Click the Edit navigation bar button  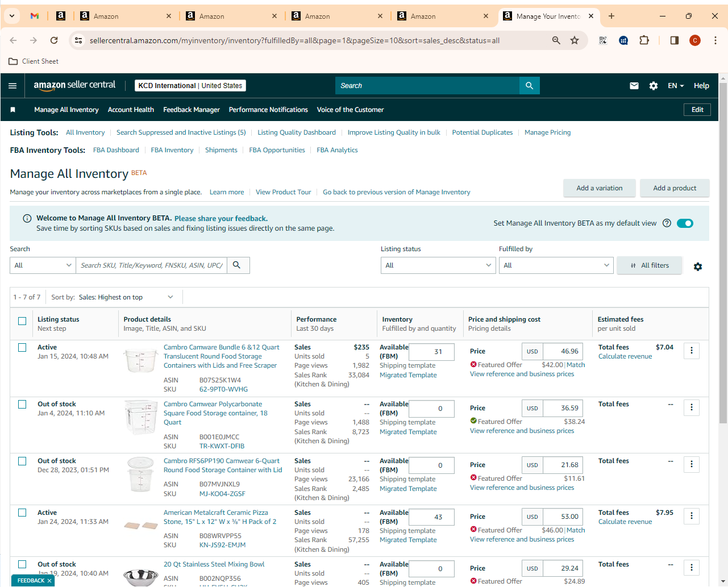(697, 110)
